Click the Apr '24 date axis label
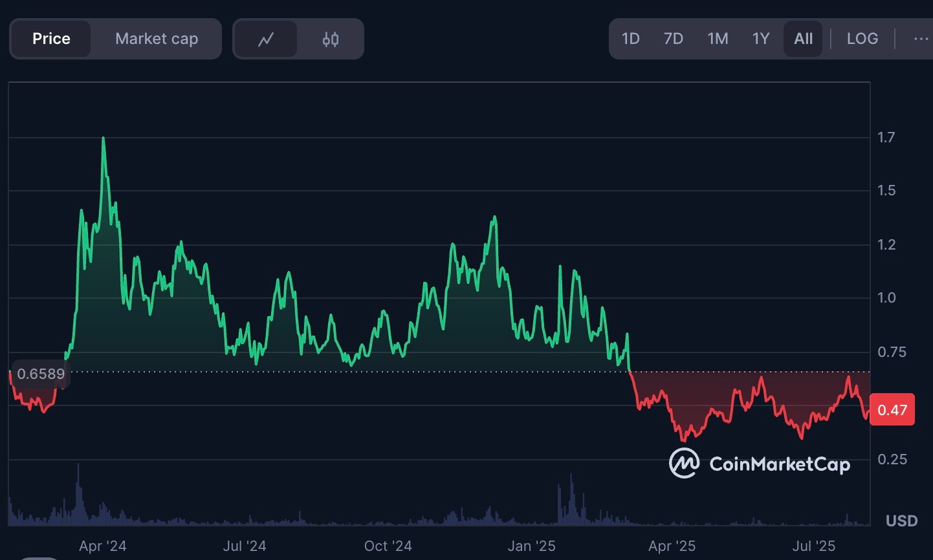The width and height of the screenshot is (933, 560). pyautogui.click(x=102, y=546)
